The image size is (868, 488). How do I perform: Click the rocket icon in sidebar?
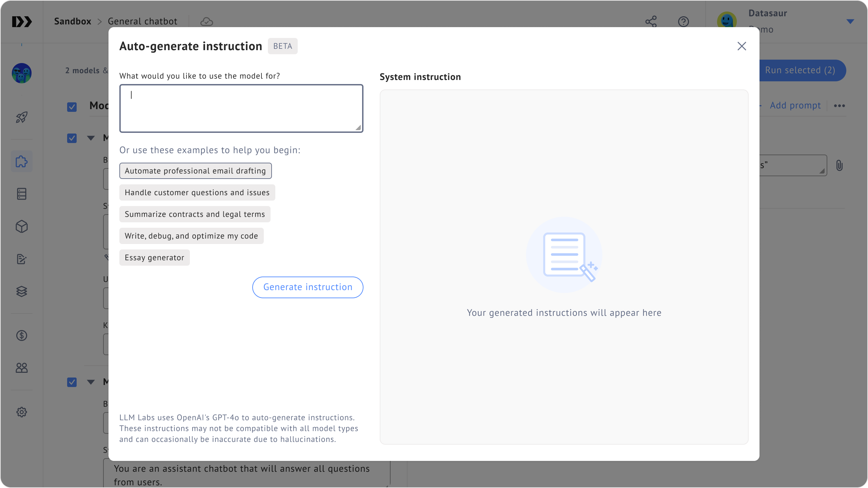[x=22, y=118]
